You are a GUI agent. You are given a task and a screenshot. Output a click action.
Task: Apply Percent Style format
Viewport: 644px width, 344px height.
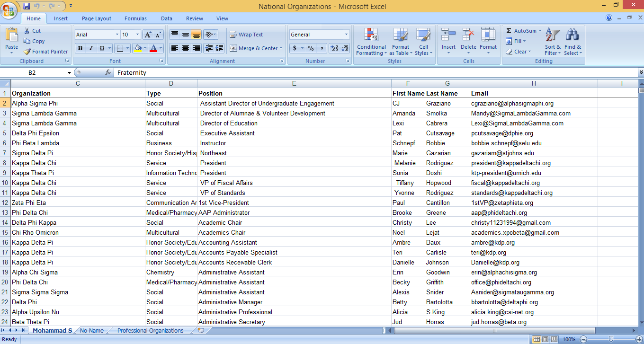click(x=311, y=48)
